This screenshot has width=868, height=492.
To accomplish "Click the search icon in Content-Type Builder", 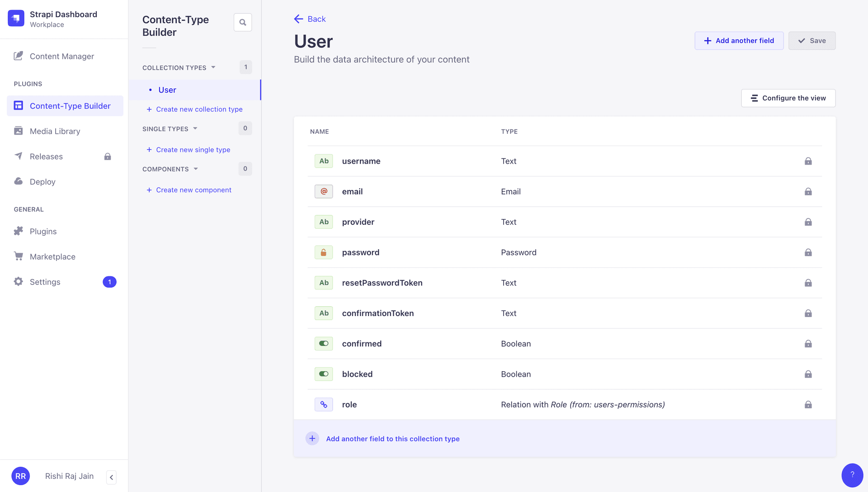I will (x=243, y=22).
